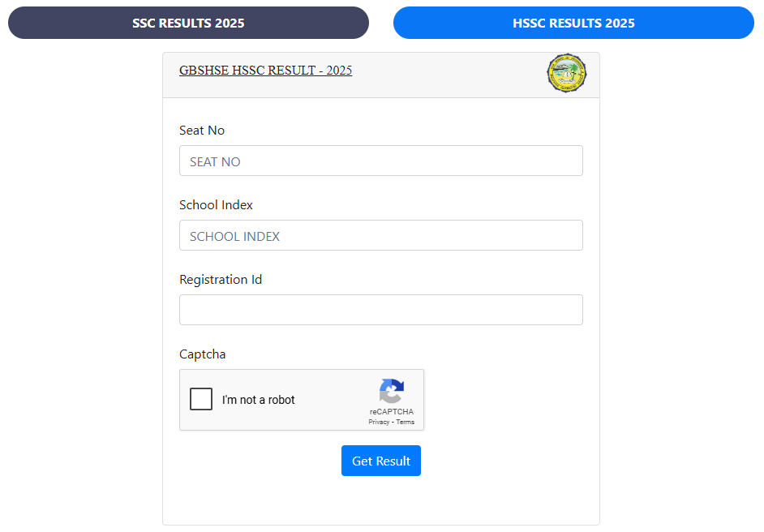This screenshot has width=764, height=532.
Task: Click the Captcha section label
Action: click(202, 354)
